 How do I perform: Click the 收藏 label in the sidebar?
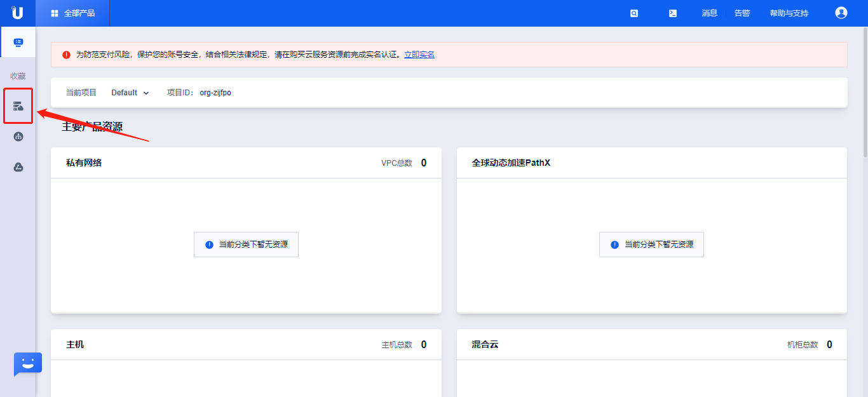click(18, 76)
